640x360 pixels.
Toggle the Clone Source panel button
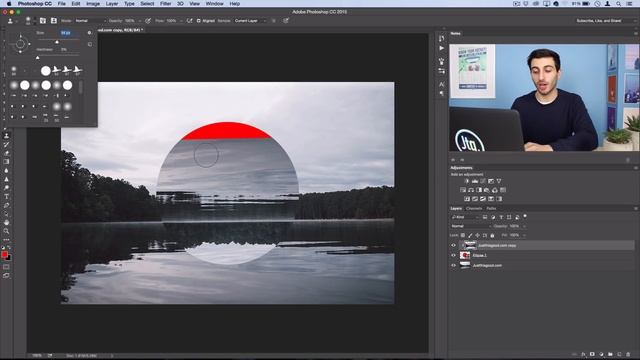coord(53,20)
